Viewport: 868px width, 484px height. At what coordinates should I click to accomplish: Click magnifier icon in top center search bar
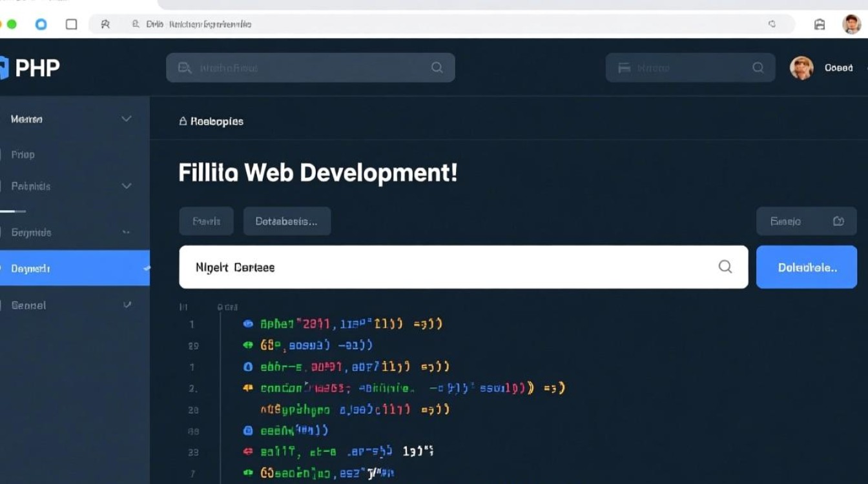pyautogui.click(x=437, y=68)
